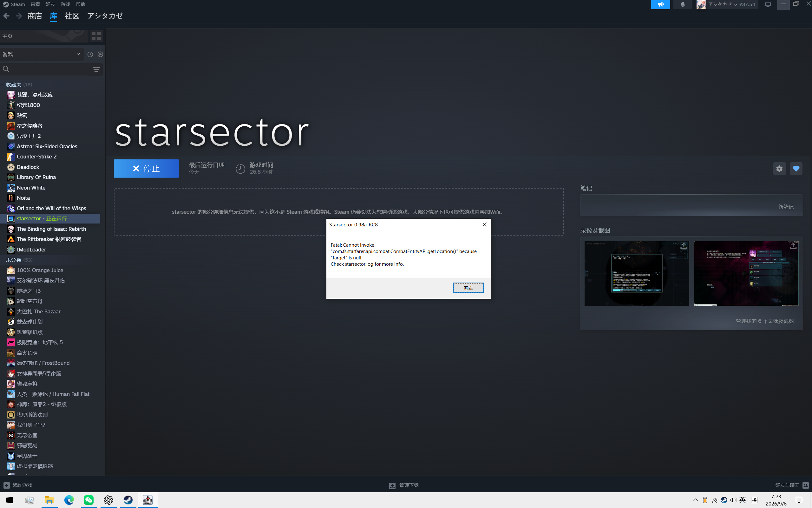Screen dimensions: 812x508
Task: Open the アシタカゼ profile tab
Action: pos(105,16)
